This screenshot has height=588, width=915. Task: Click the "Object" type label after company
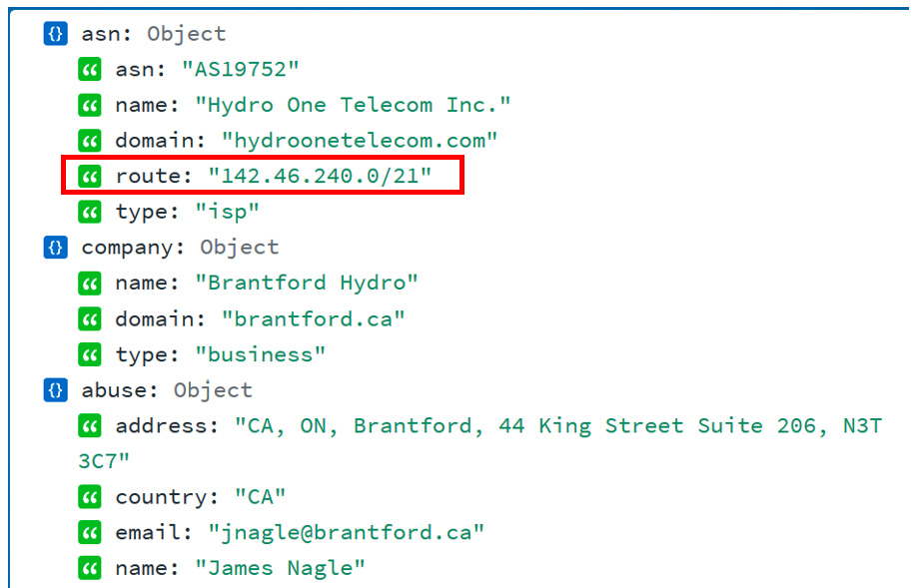(x=240, y=248)
